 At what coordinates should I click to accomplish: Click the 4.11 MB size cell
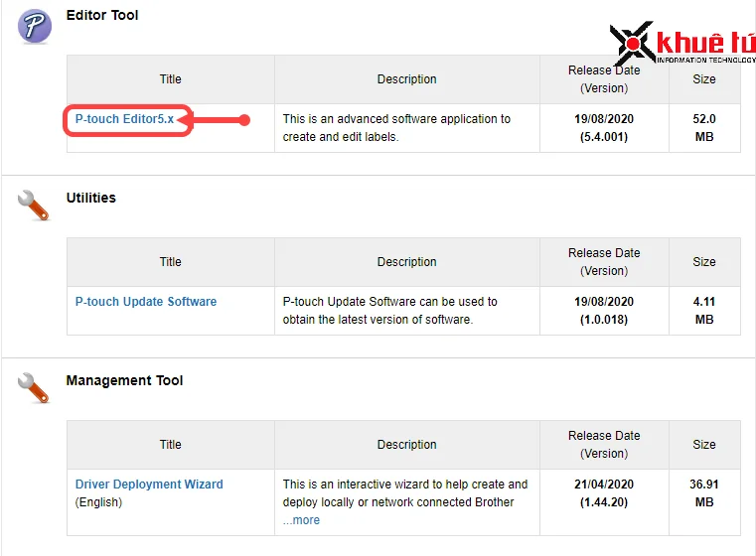click(704, 311)
